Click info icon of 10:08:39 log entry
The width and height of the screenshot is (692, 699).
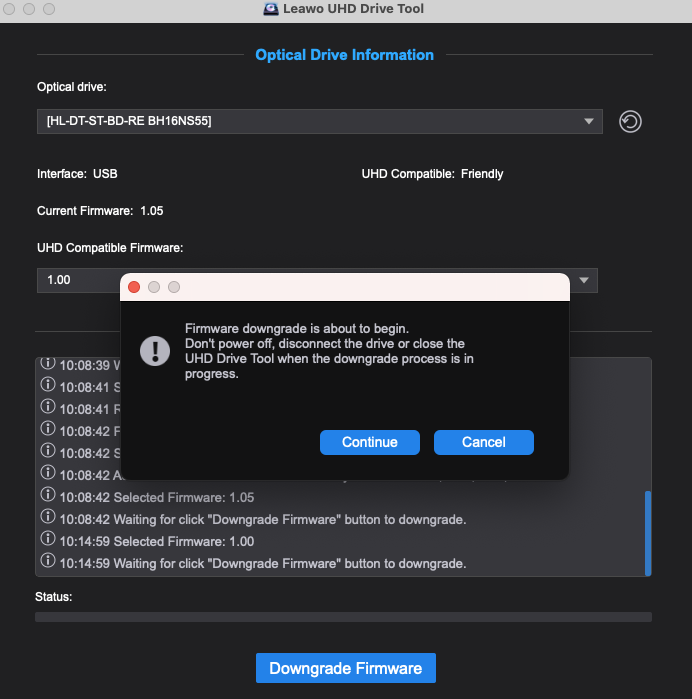(47, 365)
